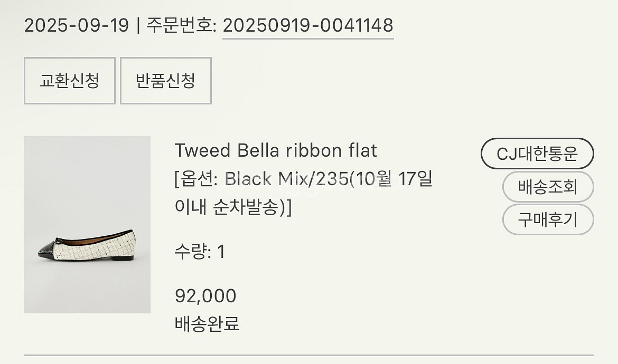Select the 이내 순차발송 shipping note line
This screenshot has height=364, width=618.
click(x=232, y=207)
